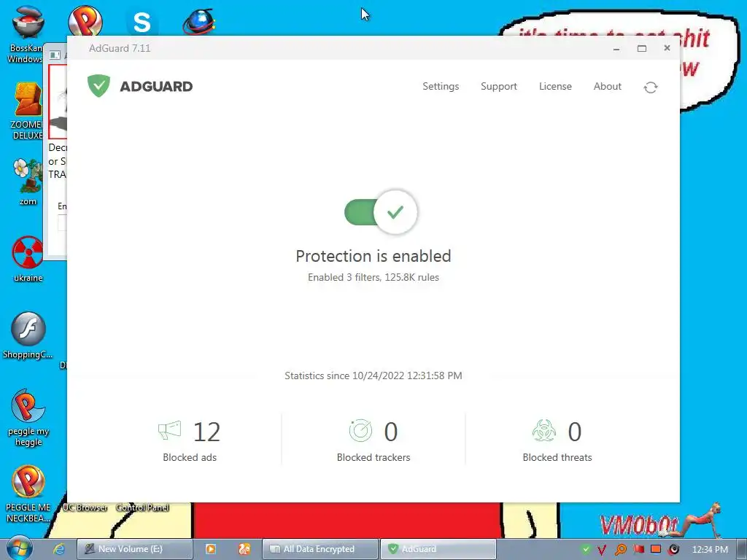Close the AdGuard window
Image resolution: width=747 pixels, height=560 pixels.
(x=667, y=48)
